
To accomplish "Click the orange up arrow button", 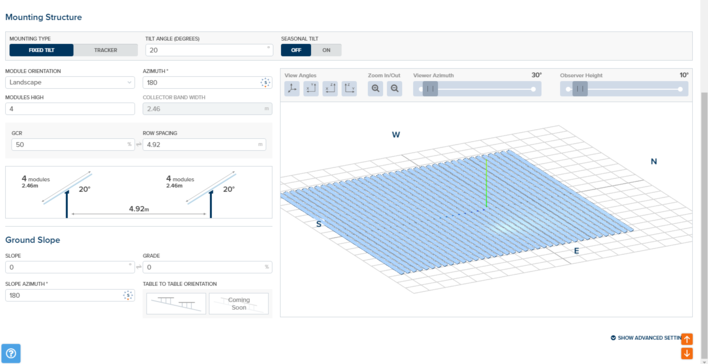I will (687, 339).
